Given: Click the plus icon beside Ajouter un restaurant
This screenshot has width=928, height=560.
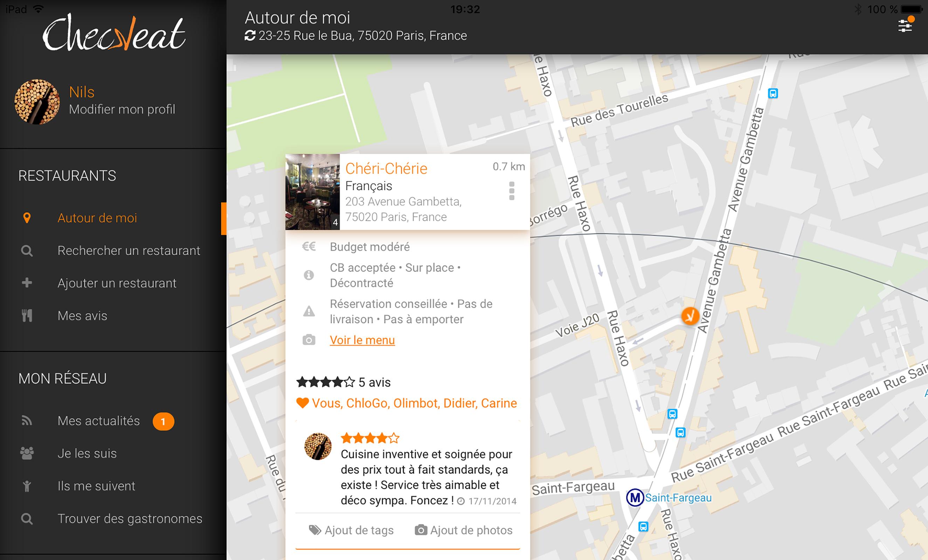Looking at the screenshot, I should (27, 283).
